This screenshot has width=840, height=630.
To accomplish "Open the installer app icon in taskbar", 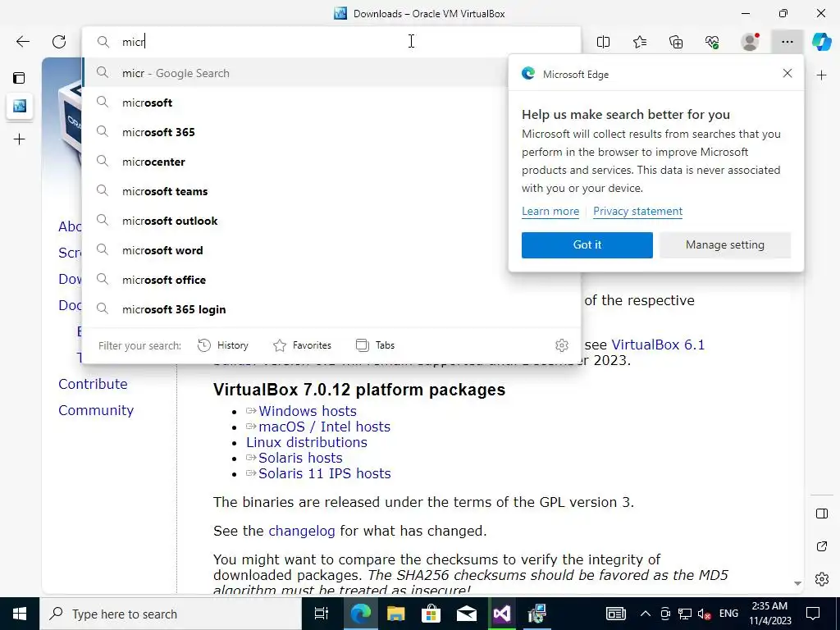I will (x=536, y=614).
